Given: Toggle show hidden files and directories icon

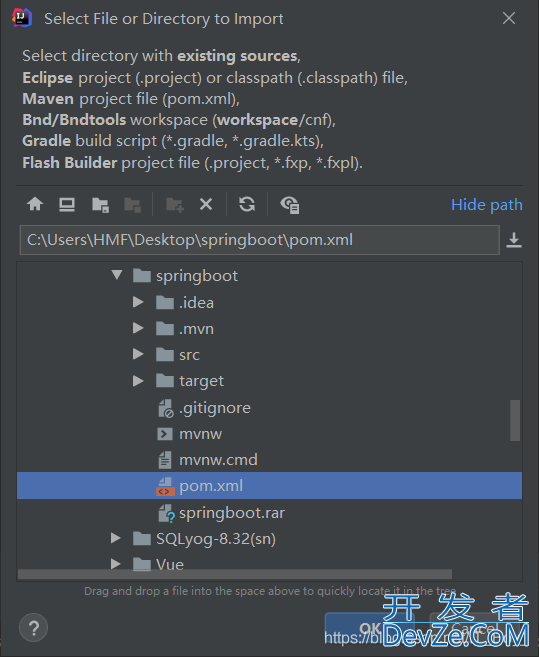Looking at the screenshot, I should pos(290,205).
